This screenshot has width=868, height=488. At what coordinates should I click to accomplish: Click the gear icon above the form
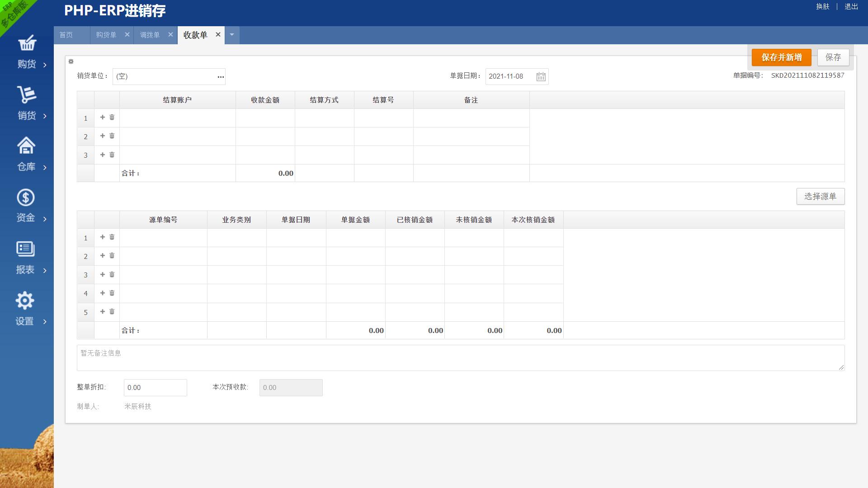(x=71, y=61)
